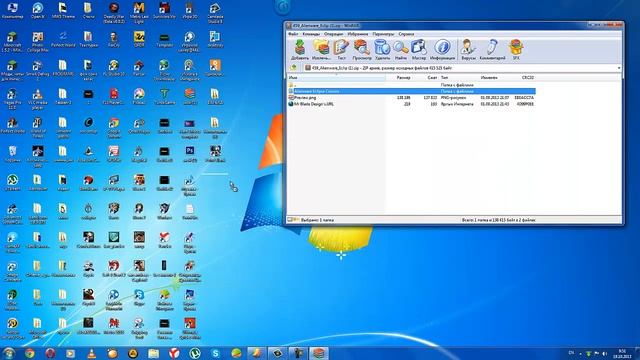Click the Удалить (Delete) toolbar icon
This screenshot has height=360, width=640.
pos(382,50)
